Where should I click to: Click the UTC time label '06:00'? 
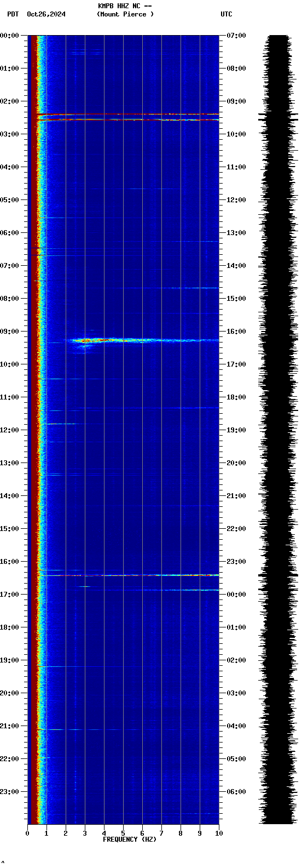pyautogui.click(x=236, y=792)
